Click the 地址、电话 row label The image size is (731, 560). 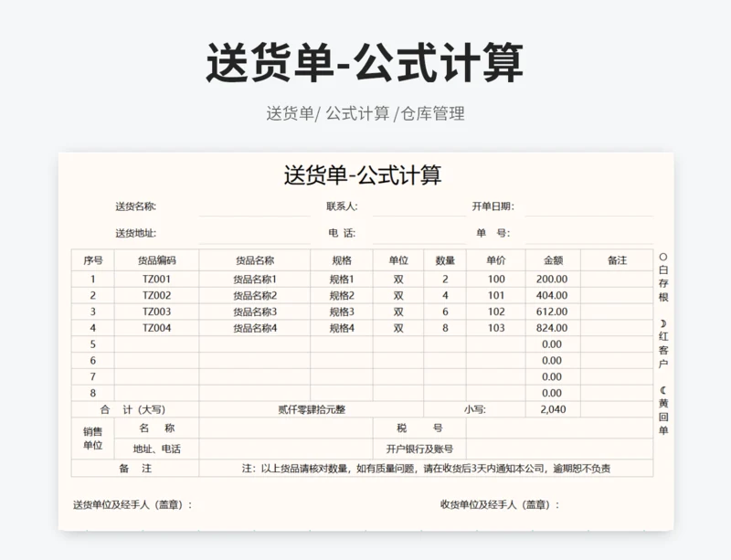tap(156, 449)
